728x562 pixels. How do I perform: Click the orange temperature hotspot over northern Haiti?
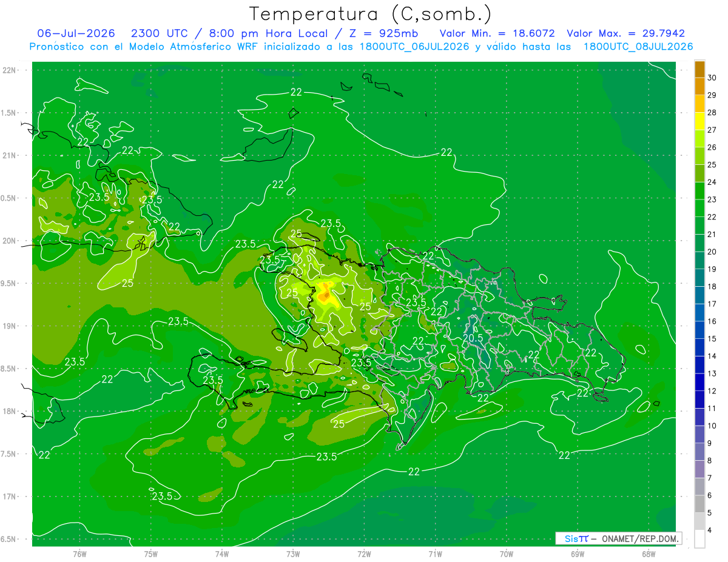[325, 294]
